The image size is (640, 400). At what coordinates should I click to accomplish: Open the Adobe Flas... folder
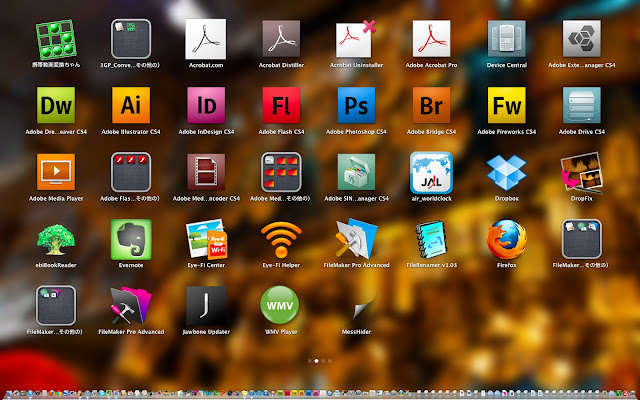[x=131, y=172]
